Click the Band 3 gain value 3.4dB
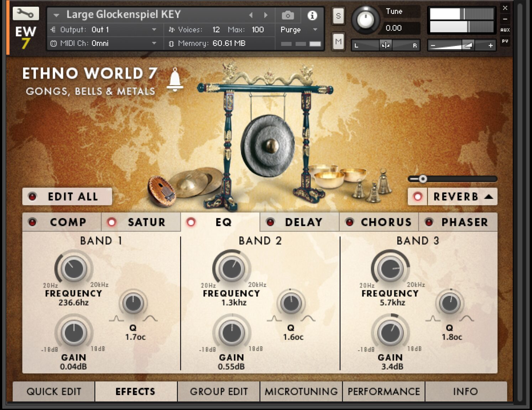 pyautogui.click(x=392, y=367)
